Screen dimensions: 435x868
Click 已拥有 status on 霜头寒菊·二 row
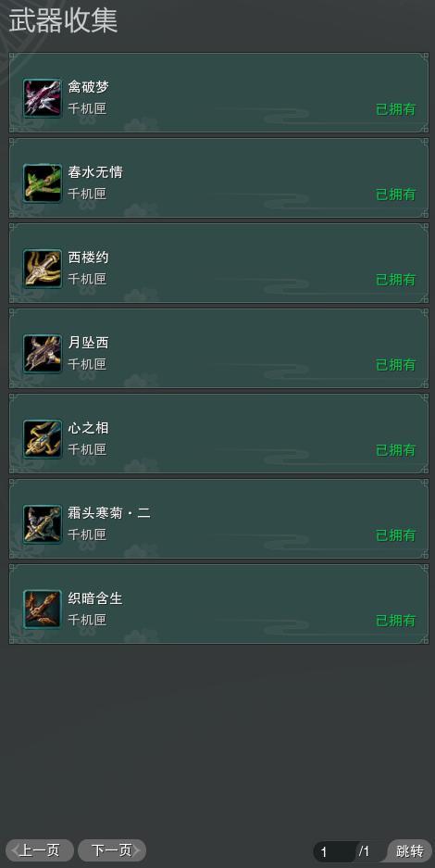pyautogui.click(x=396, y=535)
